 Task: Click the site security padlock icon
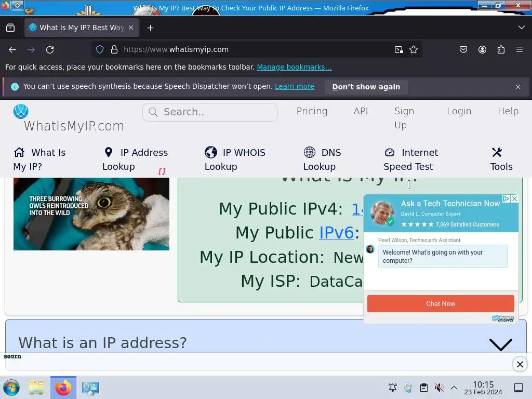114,49
